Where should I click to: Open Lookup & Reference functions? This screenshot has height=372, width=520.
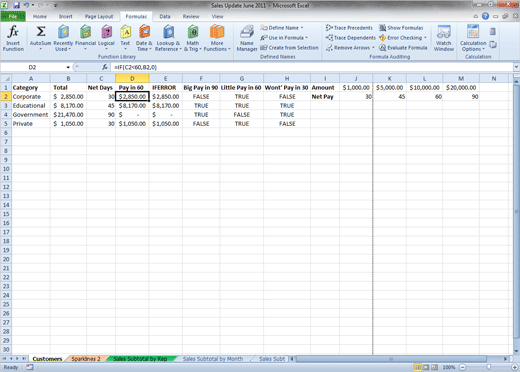(168, 38)
